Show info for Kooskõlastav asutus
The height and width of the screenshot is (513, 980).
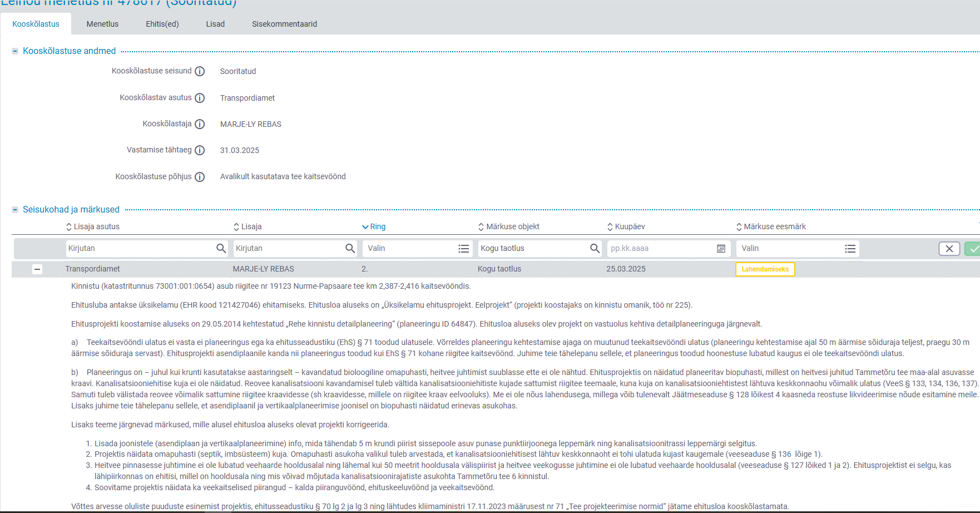tap(200, 98)
